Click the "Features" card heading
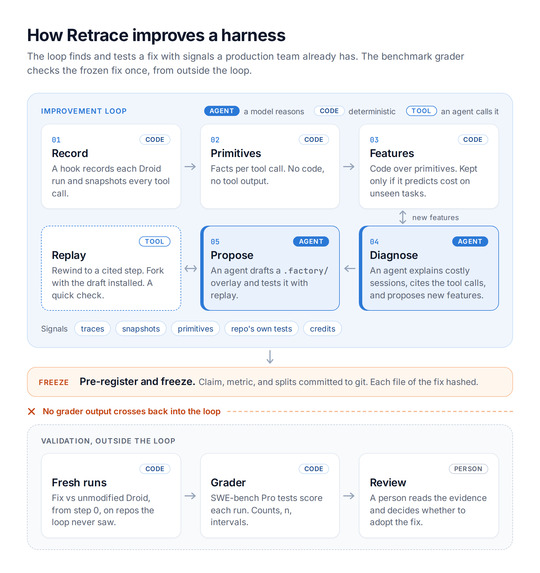Image resolution: width=540 pixels, height=573 pixels. 392,153
